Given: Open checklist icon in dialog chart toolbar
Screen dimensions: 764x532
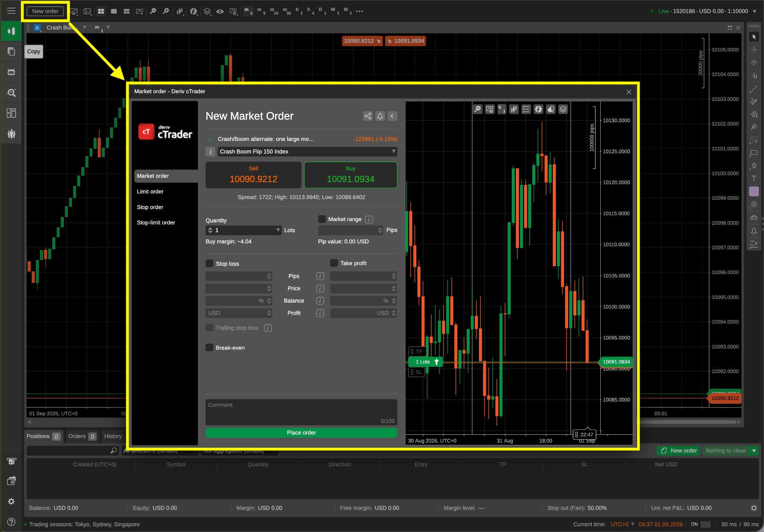Looking at the screenshot, I should 526,109.
